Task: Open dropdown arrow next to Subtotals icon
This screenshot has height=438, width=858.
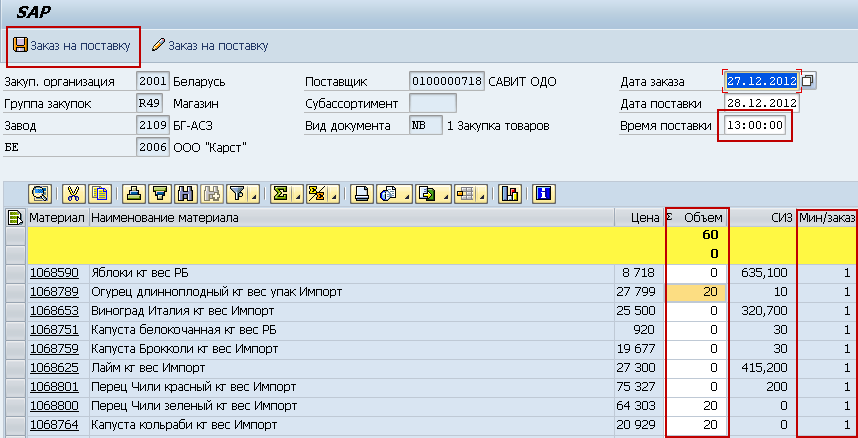Action: click(334, 194)
